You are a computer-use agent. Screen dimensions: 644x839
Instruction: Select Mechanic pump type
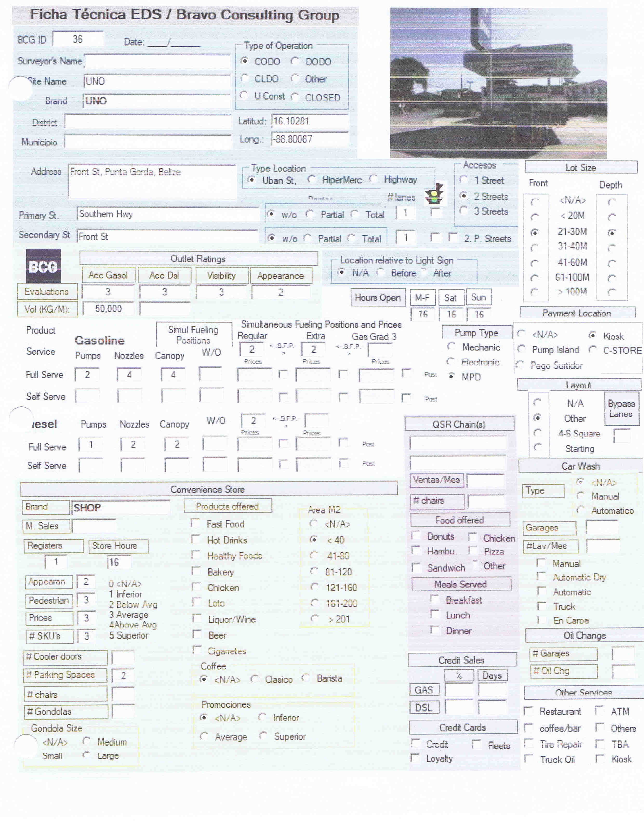pyautogui.click(x=451, y=346)
